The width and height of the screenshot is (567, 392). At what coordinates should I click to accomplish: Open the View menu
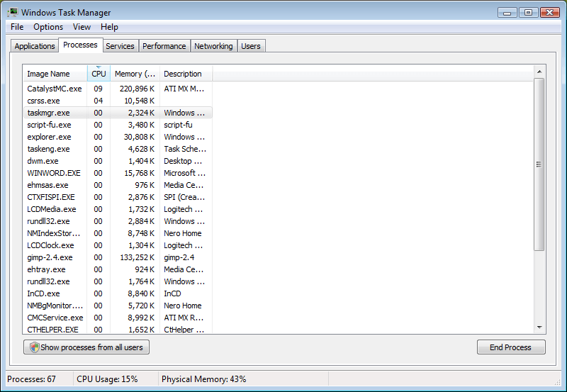[x=82, y=27]
